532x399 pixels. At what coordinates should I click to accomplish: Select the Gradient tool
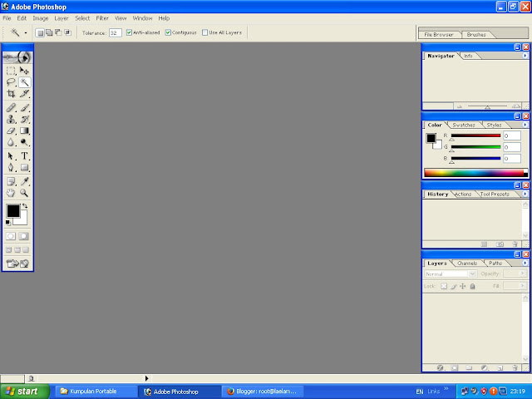[x=24, y=131]
